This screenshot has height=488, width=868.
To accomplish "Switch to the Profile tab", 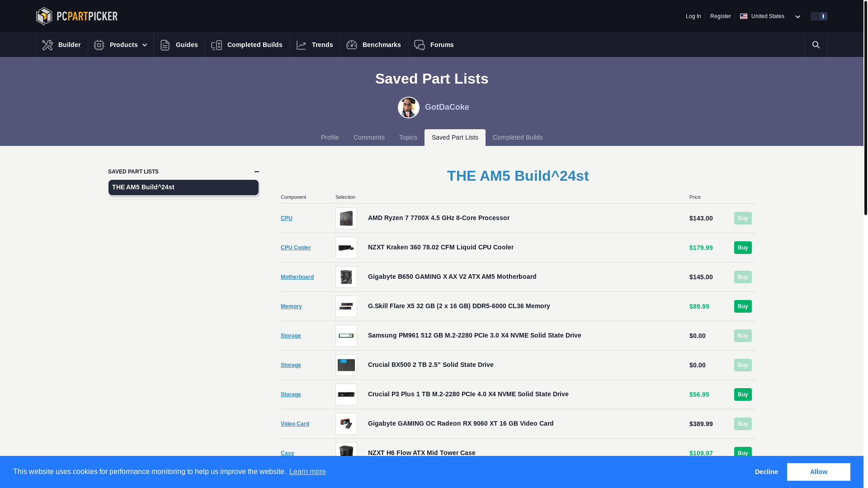I will coord(330,137).
